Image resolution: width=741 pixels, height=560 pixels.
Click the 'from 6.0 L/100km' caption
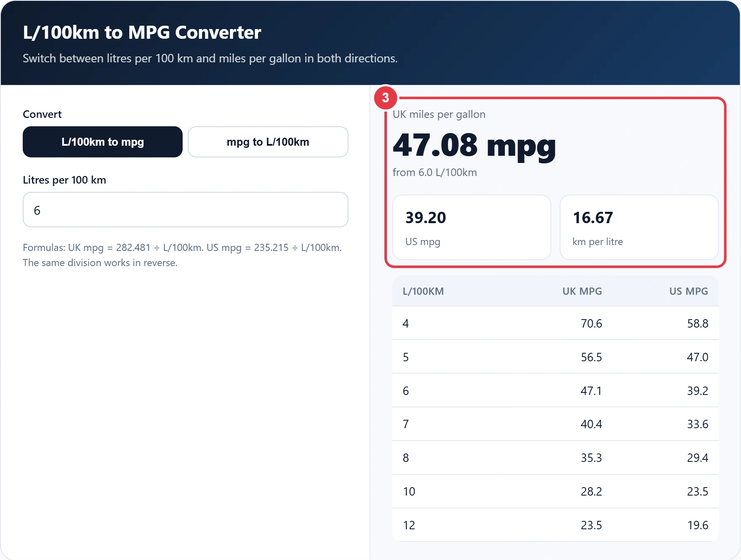(434, 173)
